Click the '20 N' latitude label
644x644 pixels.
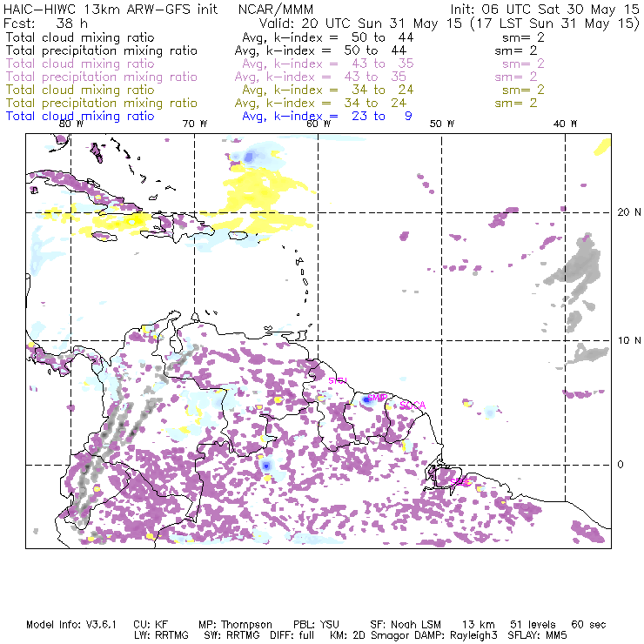(629, 212)
